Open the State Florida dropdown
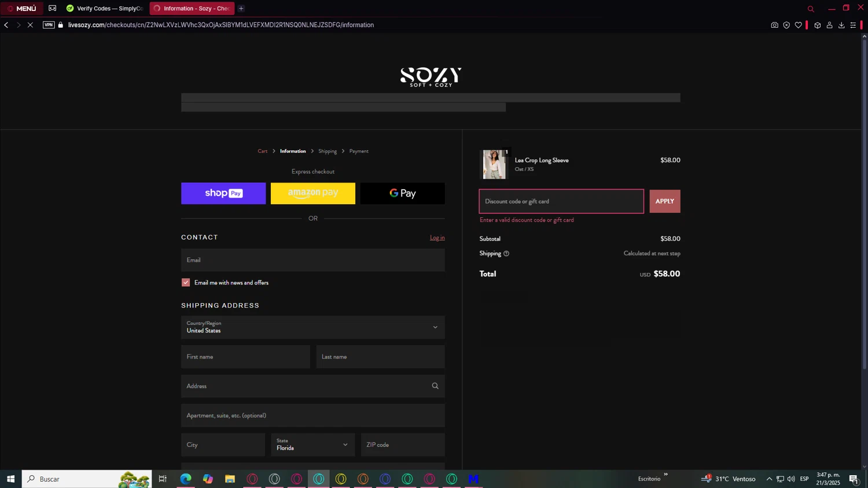 coord(313,445)
